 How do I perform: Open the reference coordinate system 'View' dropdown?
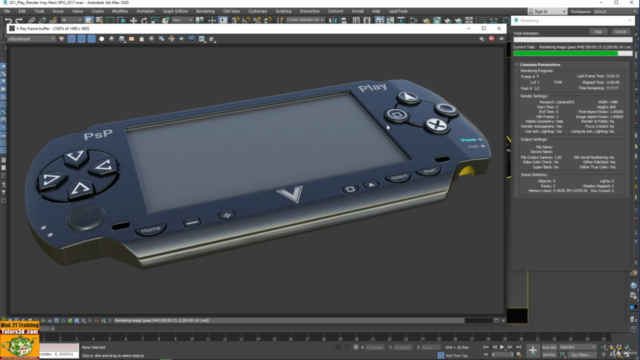click(182, 20)
